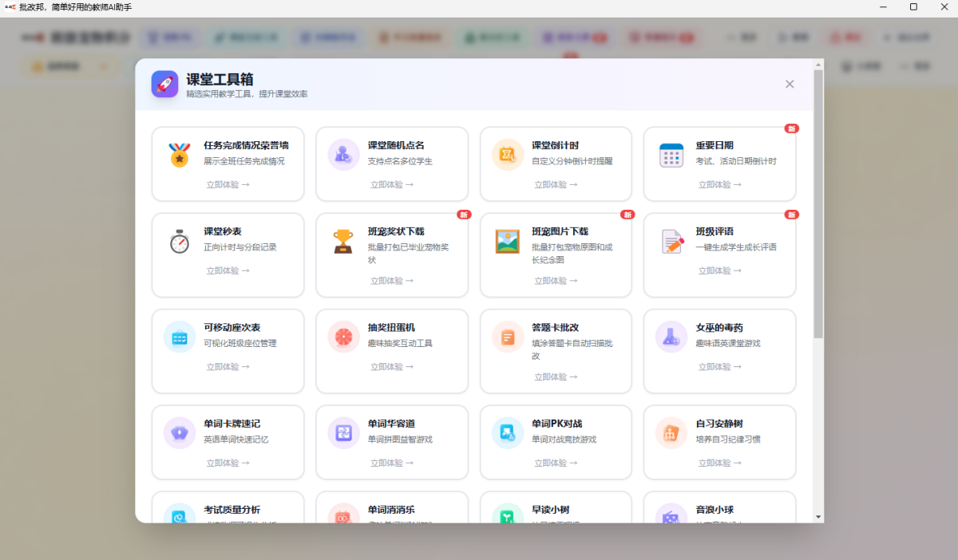Click the 单词华容道 puzzle icon

click(x=343, y=433)
